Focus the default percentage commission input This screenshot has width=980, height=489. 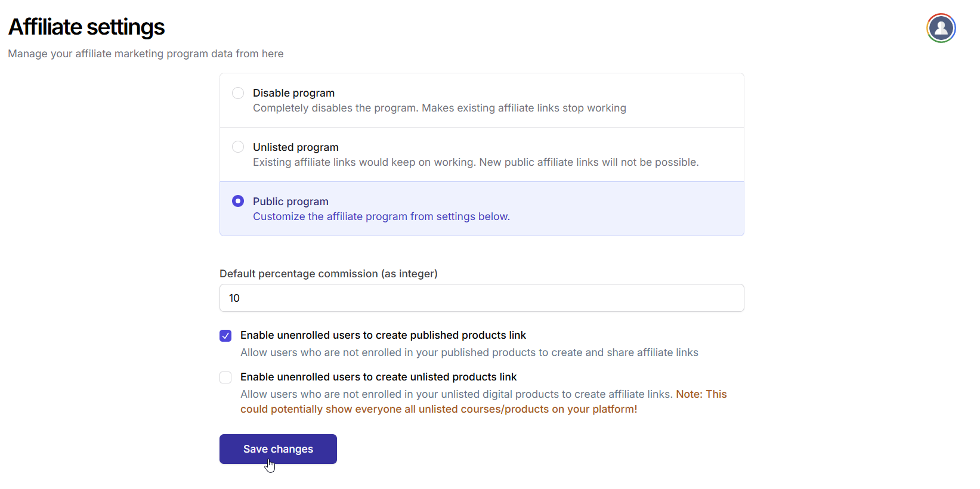[481, 298]
